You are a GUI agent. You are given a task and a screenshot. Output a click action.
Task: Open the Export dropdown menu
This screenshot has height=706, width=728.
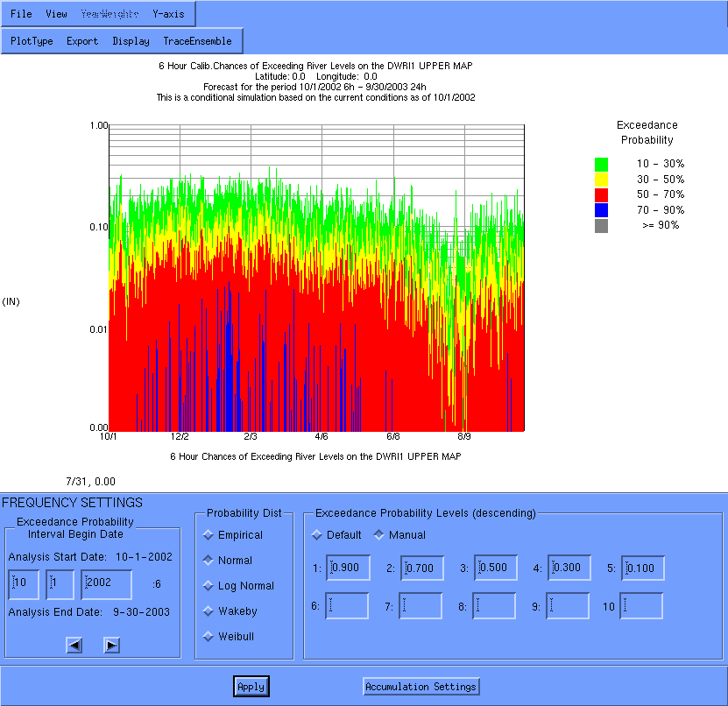[82, 41]
